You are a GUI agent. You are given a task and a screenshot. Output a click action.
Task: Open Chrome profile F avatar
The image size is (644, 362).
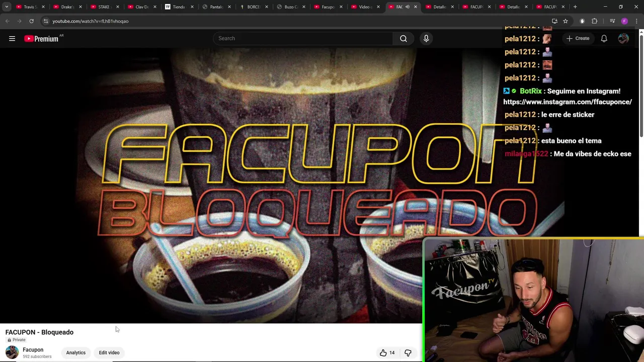click(x=624, y=21)
